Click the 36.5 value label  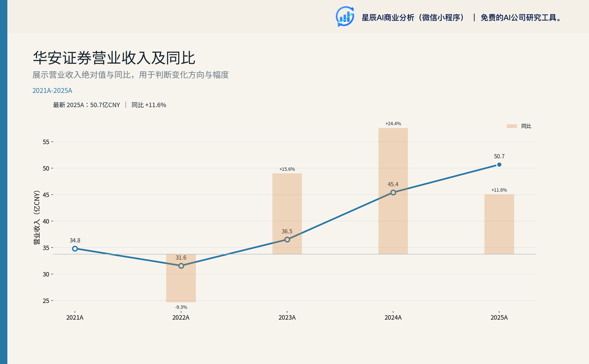pos(287,231)
